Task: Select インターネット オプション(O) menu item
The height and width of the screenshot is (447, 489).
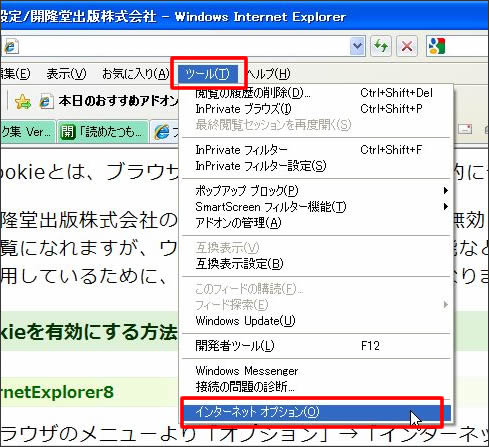Action: coord(316,413)
